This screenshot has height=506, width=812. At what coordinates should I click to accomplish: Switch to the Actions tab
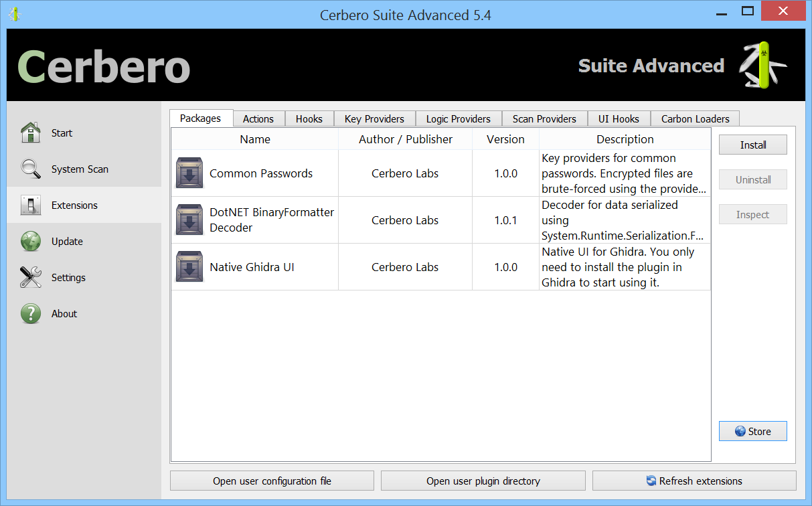pos(258,119)
